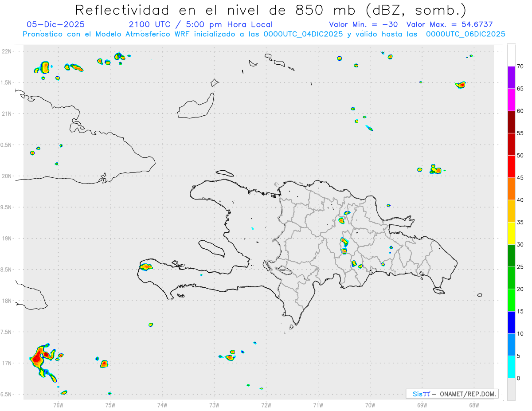This screenshot has height=411, width=532.
Task: Click the 'Valor Min. = -30' label
Action: tap(364, 24)
